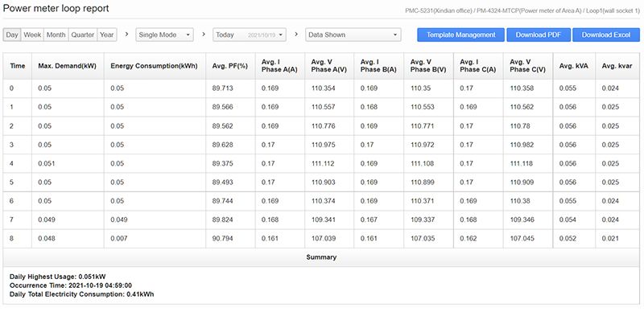The height and width of the screenshot is (312, 644).
Task: Click the voltage value 110.972
Action: point(422,145)
